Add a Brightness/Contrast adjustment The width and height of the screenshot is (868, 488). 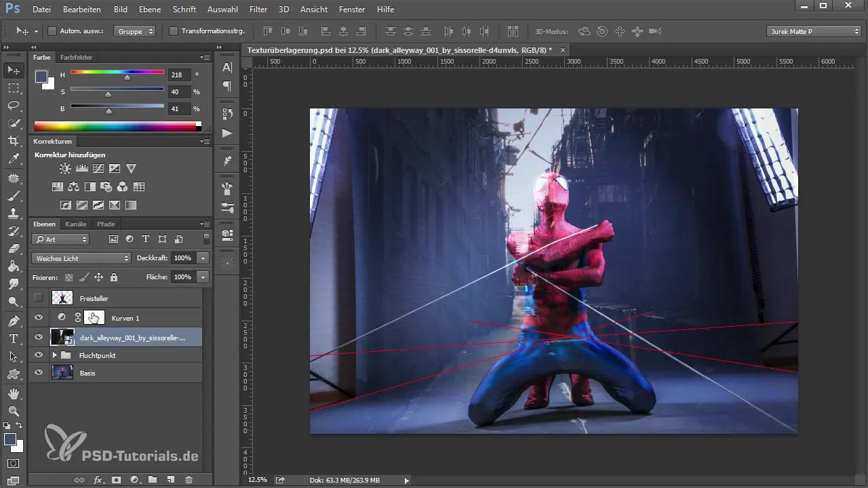[x=64, y=168]
